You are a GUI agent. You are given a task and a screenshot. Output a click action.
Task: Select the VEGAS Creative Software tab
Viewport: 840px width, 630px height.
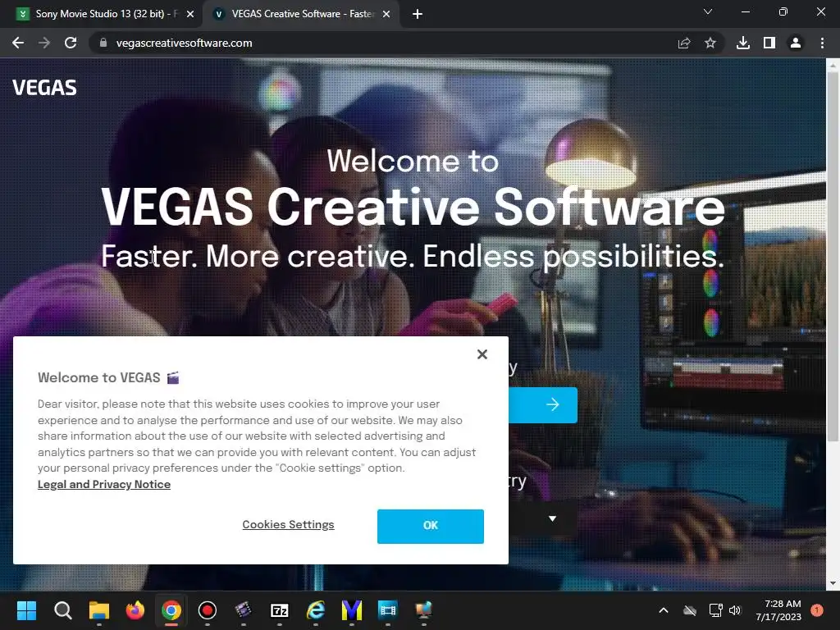(x=302, y=14)
